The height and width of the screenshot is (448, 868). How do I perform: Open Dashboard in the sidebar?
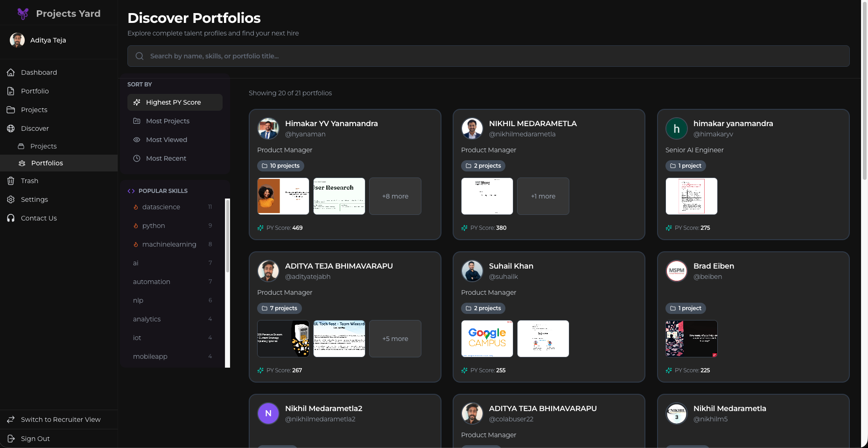point(59,72)
